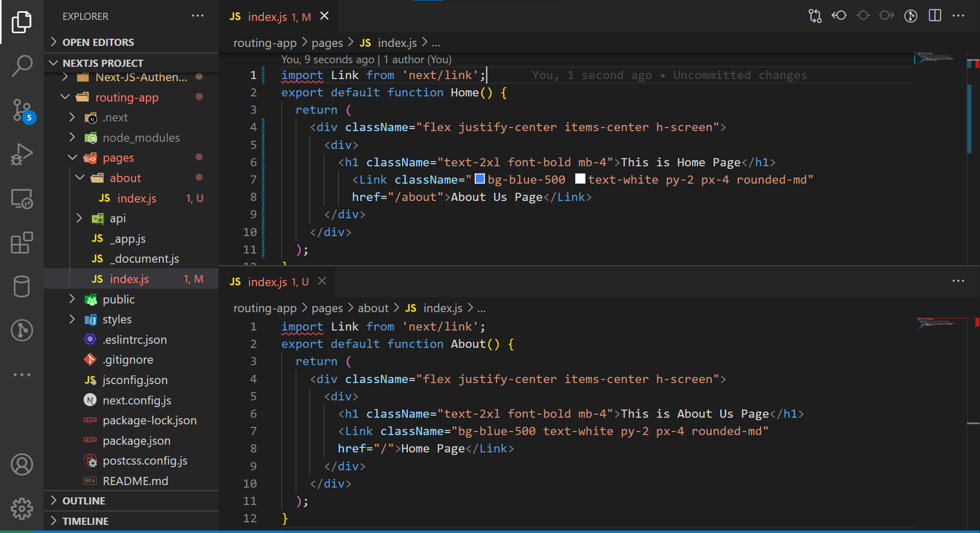The height and width of the screenshot is (533, 980).
Task: Close the index.js 1, M tab
Action: (324, 16)
